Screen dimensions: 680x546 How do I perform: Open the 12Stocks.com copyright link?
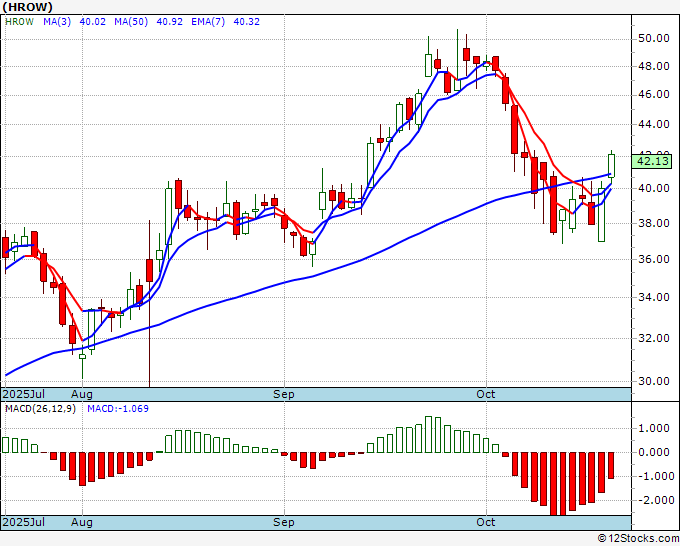[638, 539]
